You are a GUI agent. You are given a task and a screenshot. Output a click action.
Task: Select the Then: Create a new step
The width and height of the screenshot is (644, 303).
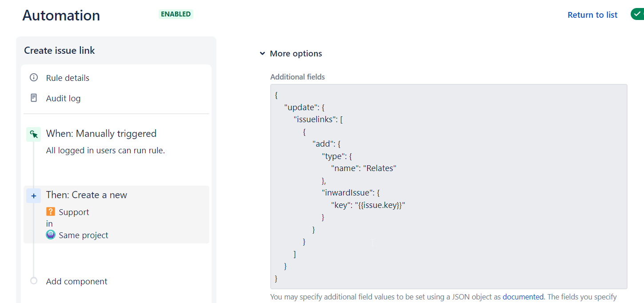(x=87, y=195)
